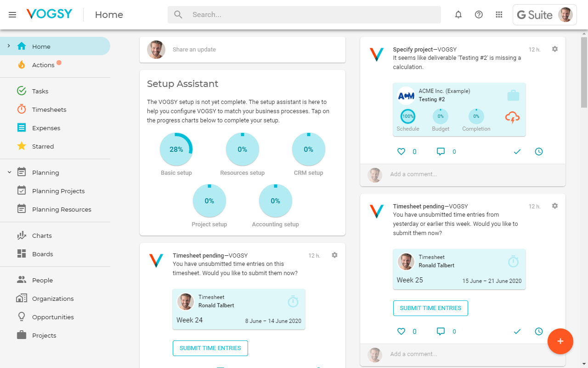Open the notifications bell
Screen dimensions: 588x368
[458, 15]
